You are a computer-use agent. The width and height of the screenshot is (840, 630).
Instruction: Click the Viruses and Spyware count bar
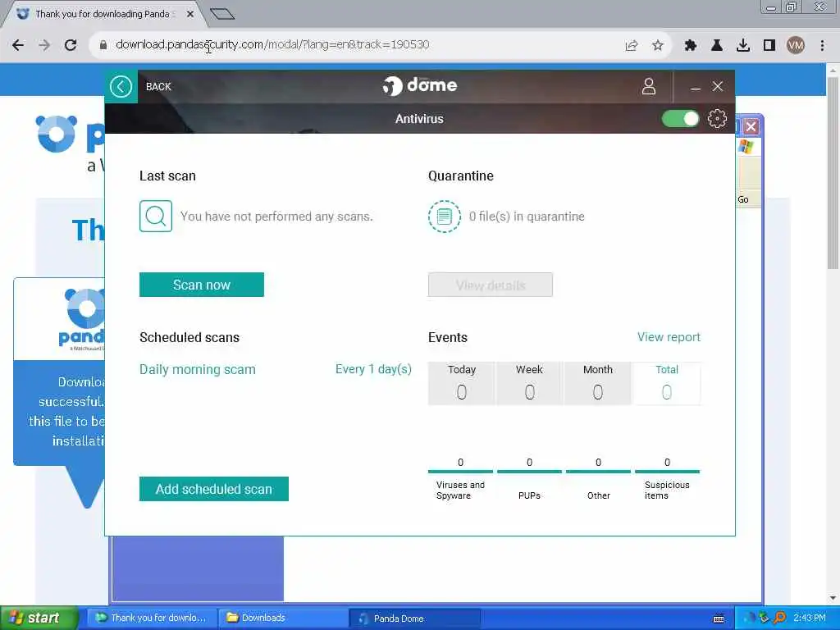(x=460, y=472)
